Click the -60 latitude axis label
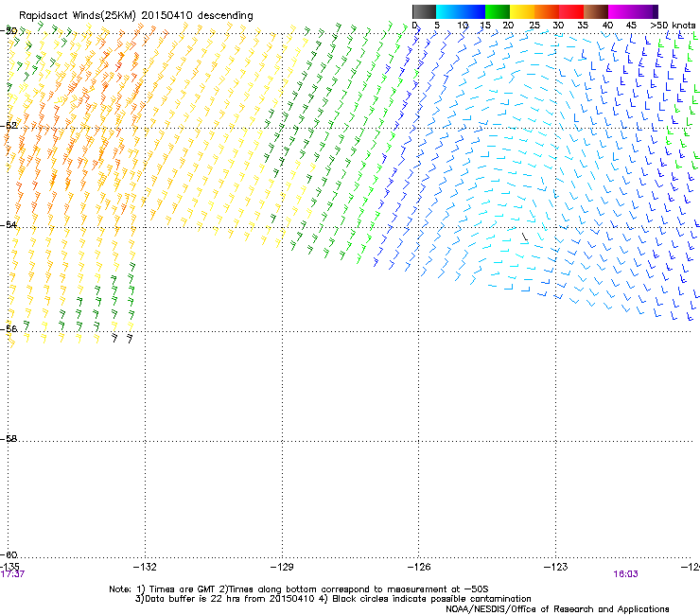 pos(9,554)
